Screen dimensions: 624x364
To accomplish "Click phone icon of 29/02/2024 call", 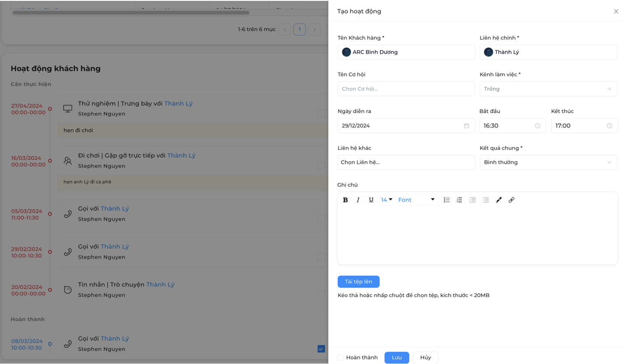I will coord(67,252).
